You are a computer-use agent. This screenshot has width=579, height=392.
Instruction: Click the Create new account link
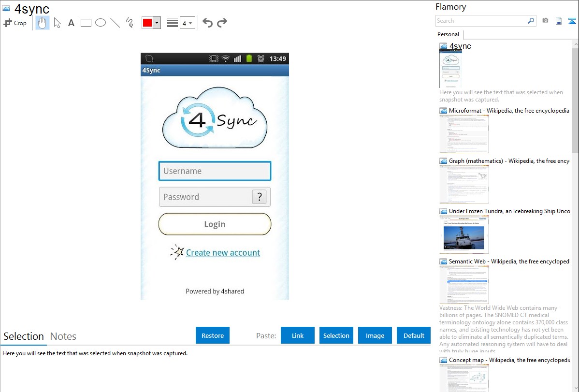[x=223, y=253]
